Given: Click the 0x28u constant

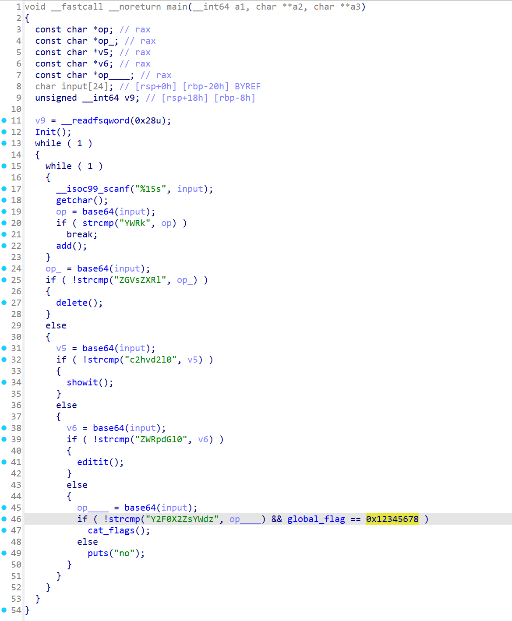Looking at the screenshot, I should [x=148, y=120].
